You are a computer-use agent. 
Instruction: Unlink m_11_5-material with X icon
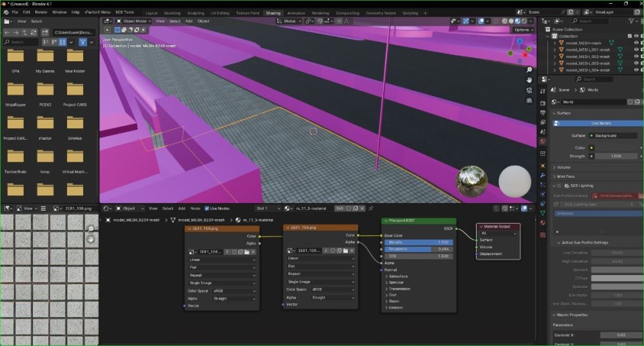[362, 208]
